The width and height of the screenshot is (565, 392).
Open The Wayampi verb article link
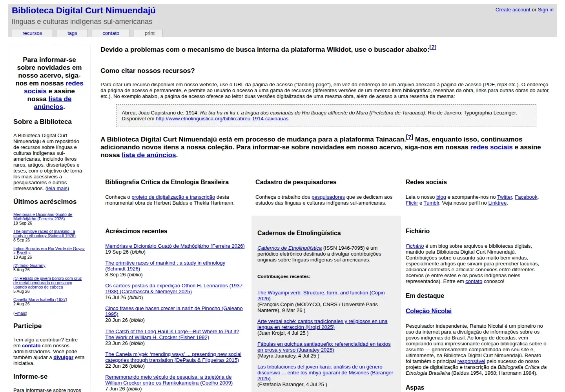point(321,296)
